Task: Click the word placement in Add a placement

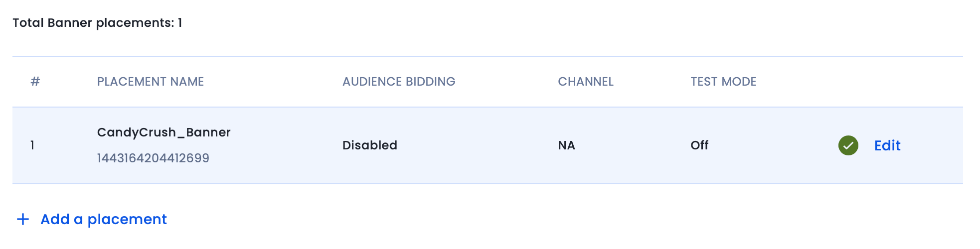Action: [127, 220]
